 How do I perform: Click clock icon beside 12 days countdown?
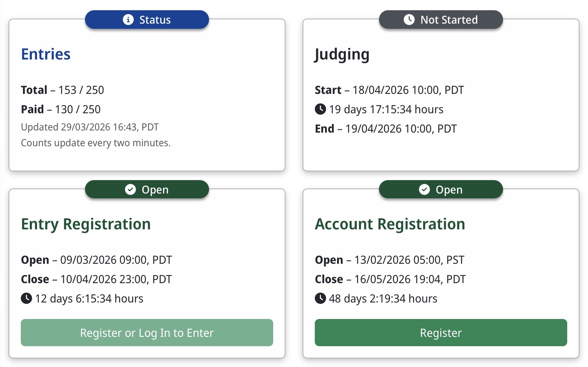(x=26, y=298)
